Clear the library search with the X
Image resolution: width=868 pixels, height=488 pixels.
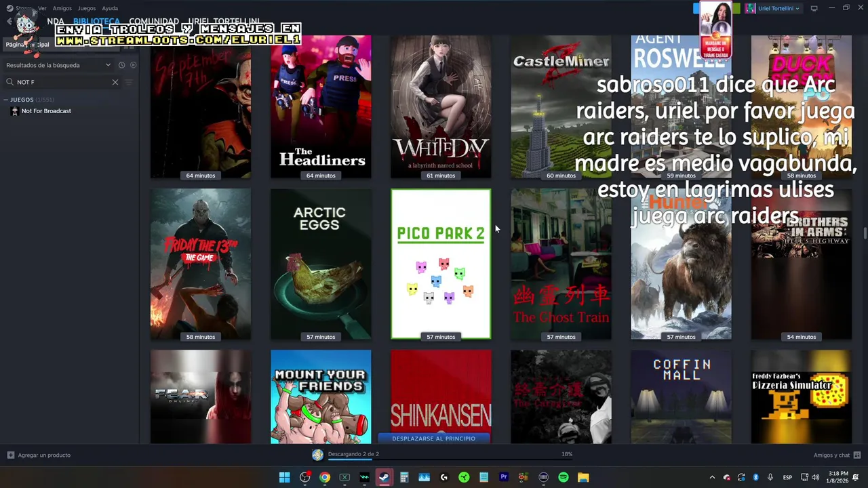point(115,82)
